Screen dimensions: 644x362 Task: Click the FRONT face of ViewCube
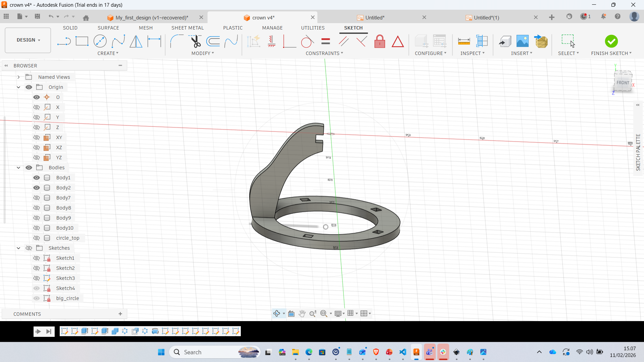[623, 83]
